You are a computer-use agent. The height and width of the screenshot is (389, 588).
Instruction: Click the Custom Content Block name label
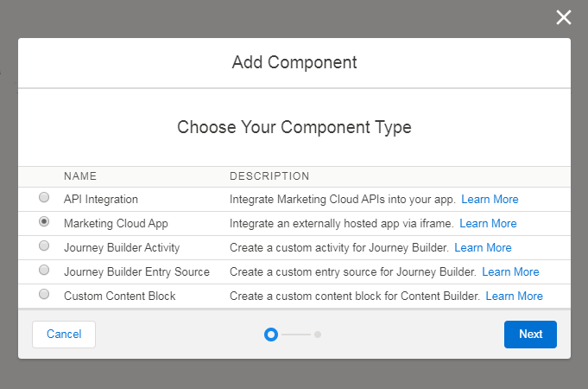click(120, 297)
